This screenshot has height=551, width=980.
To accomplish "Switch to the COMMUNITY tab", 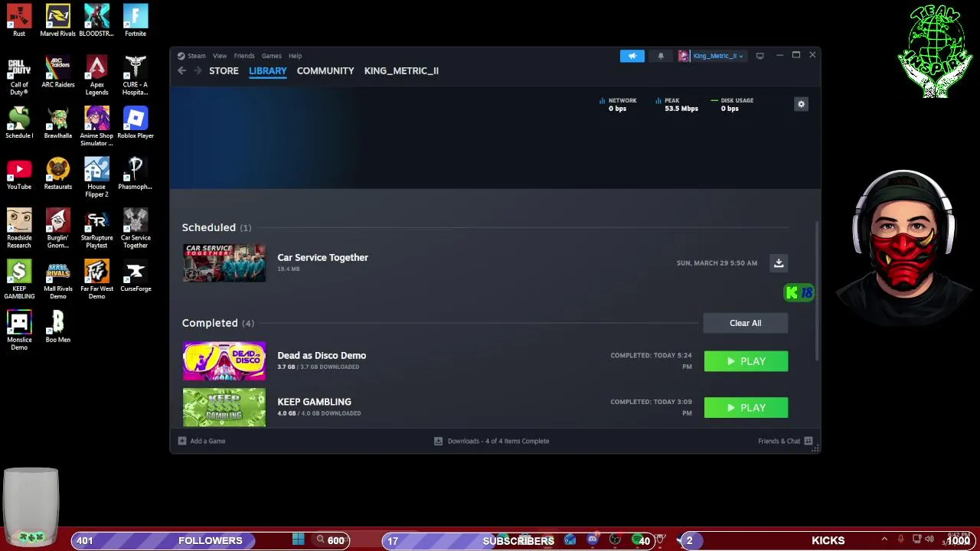I will pos(325,70).
